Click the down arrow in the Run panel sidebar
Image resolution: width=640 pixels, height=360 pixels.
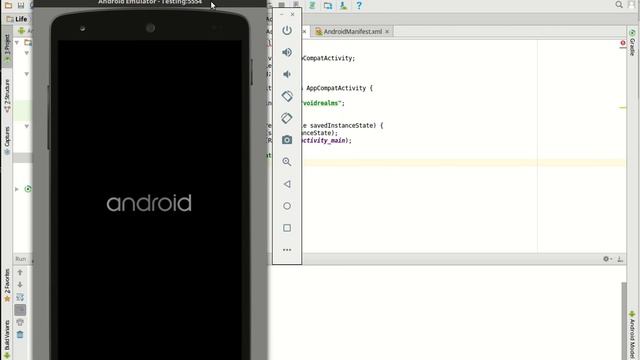tap(20, 284)
